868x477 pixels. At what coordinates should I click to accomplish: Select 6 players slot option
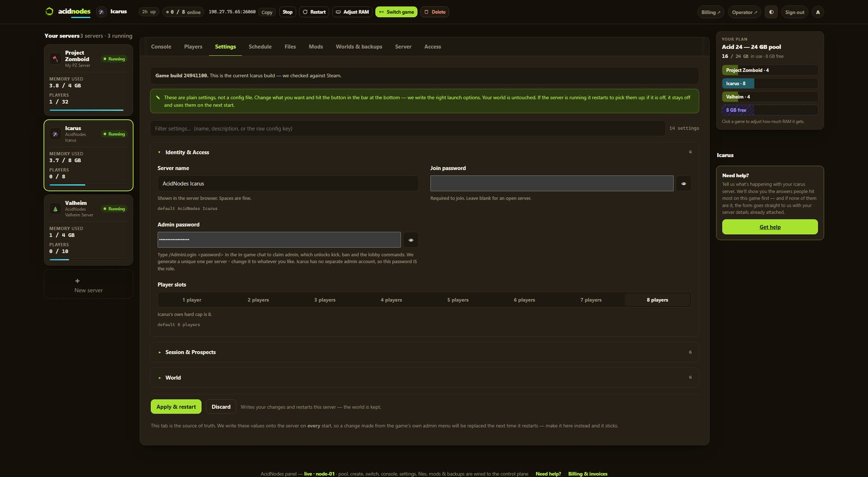(x=525, y=300)
